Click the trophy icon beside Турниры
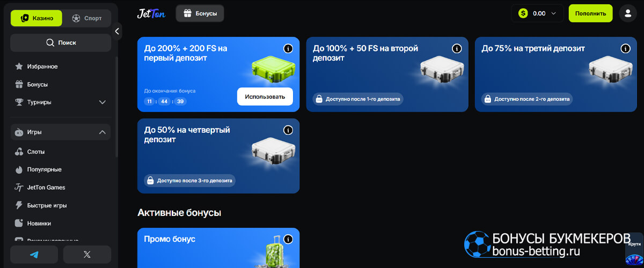644x268 pixels. click(x=19, y=102)
